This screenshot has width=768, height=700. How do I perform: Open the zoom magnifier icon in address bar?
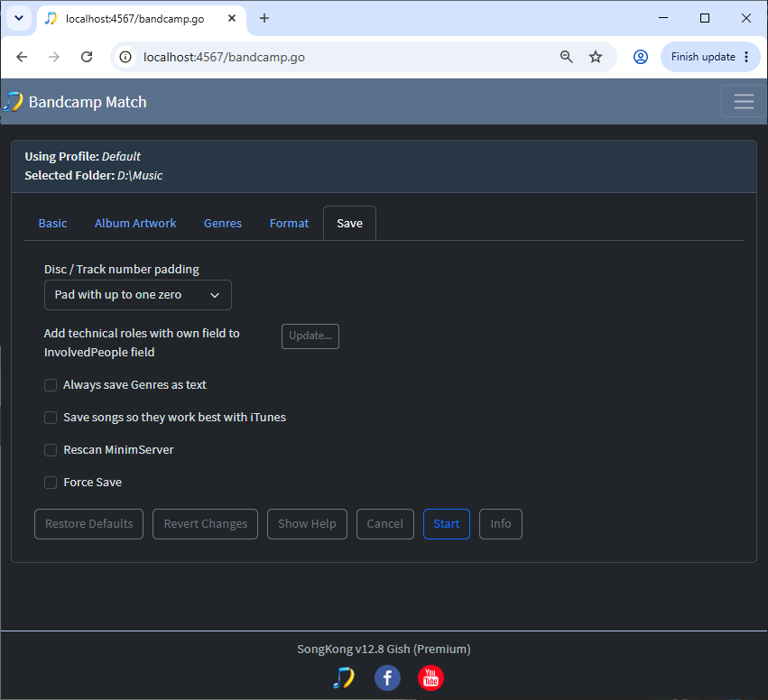click(566, 57)
